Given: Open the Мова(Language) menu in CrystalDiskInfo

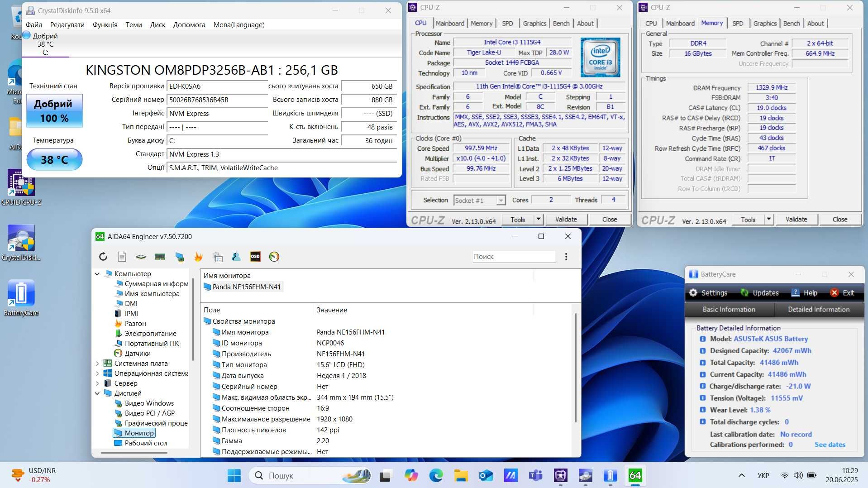Looking at the screenshot, I should pos(239,25).
